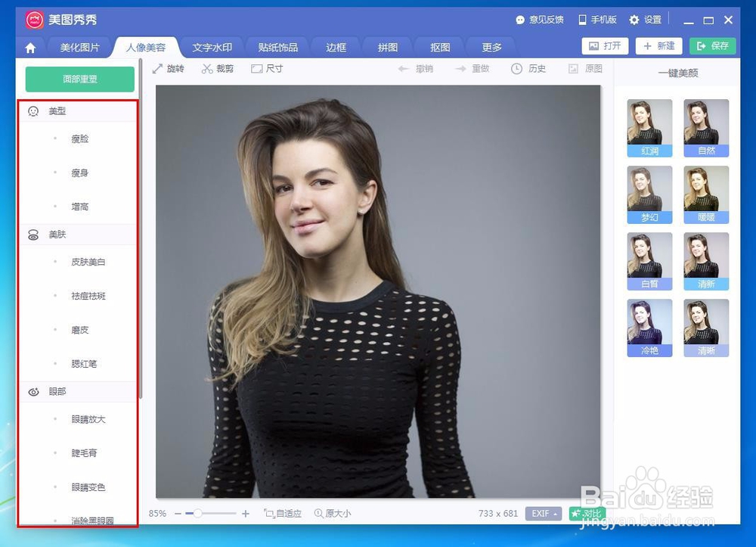Open the 历史 history panel
756x547 pixels.
(x=528, y=69)
